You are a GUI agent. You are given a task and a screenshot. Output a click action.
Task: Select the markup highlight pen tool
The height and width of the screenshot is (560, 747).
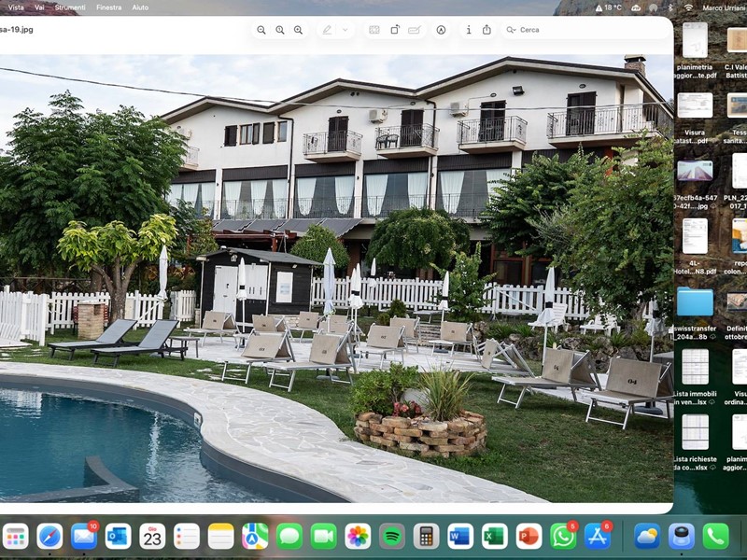tap(327, 30)
